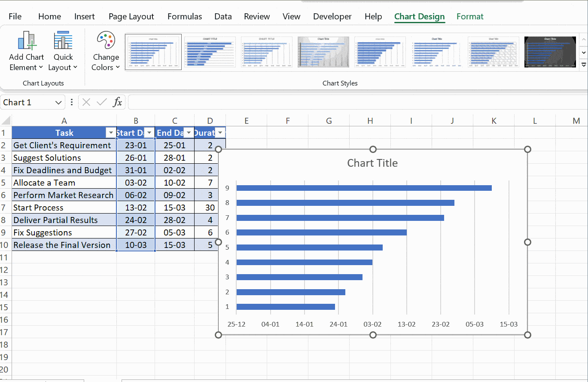This screenshot has height=382, width=588.
Task: Open the Add Chart Element menu
Action: [26, 52]
